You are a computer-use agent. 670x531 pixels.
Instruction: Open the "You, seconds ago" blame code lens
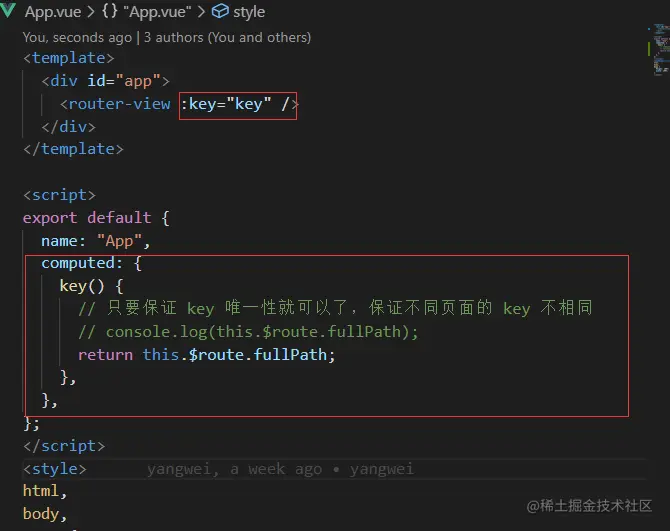coord(77,38)
